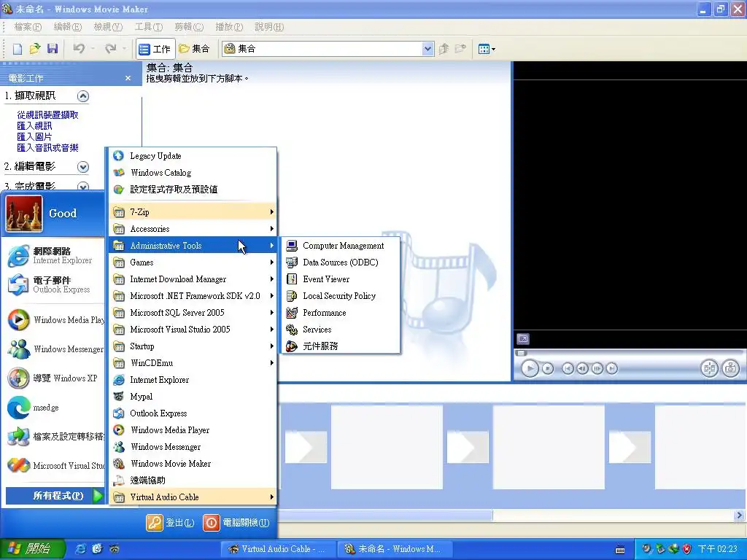Viewport: 747px width, 560px height.
Task: Open the 集合 collection combo box
Action: (328, 49)
